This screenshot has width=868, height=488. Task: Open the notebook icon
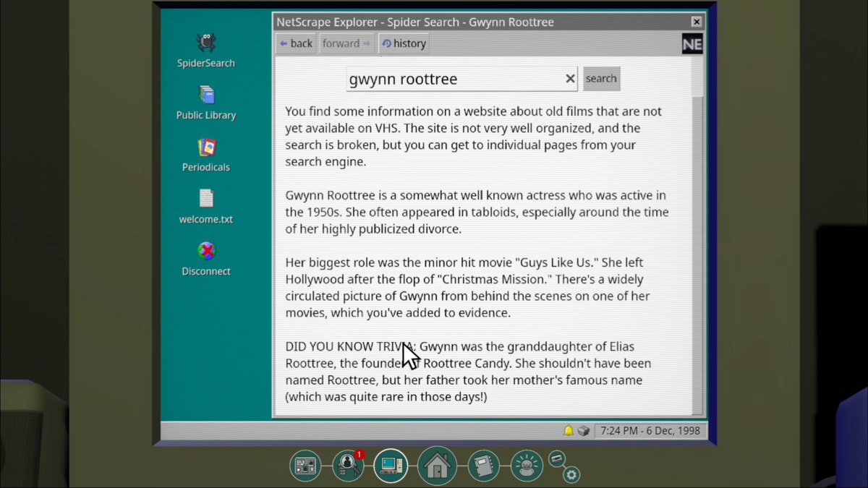[x=483, y=466]
